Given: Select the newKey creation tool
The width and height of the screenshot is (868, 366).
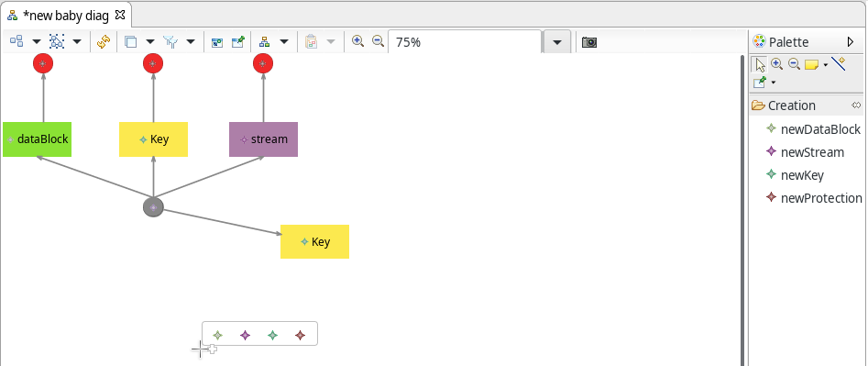Looking at the screenshot, I should coord(796,175).
